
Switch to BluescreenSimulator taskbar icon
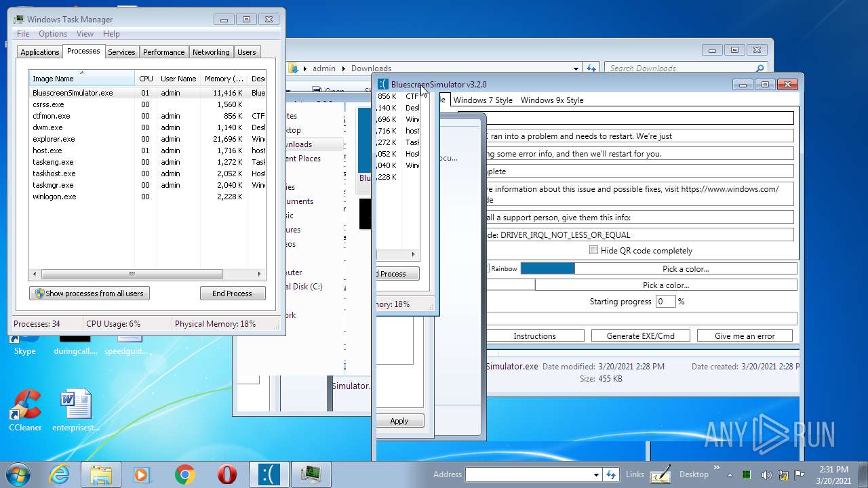(269, 474)
